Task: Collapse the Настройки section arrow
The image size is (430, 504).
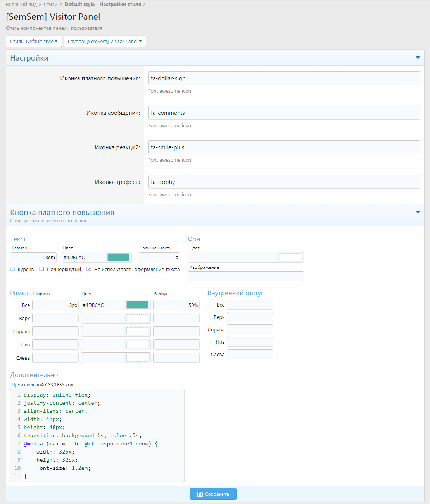Action: tap(418, 57)
